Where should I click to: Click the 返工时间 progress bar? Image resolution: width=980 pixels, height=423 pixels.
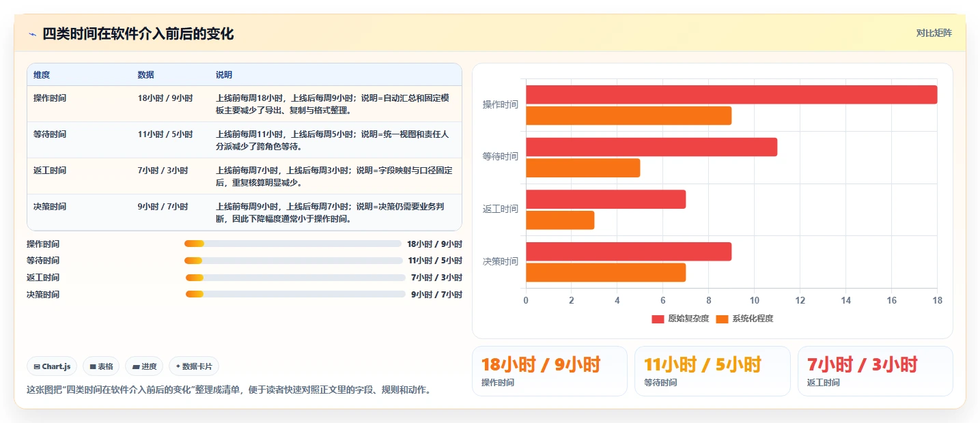[x=296, y=278]
